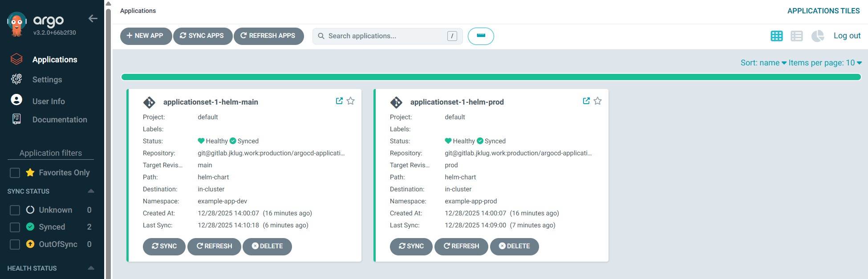Open User Info from the sidebar
Image resolution: width=868 pixels, height=279 pixels.
tap(48, 101)
